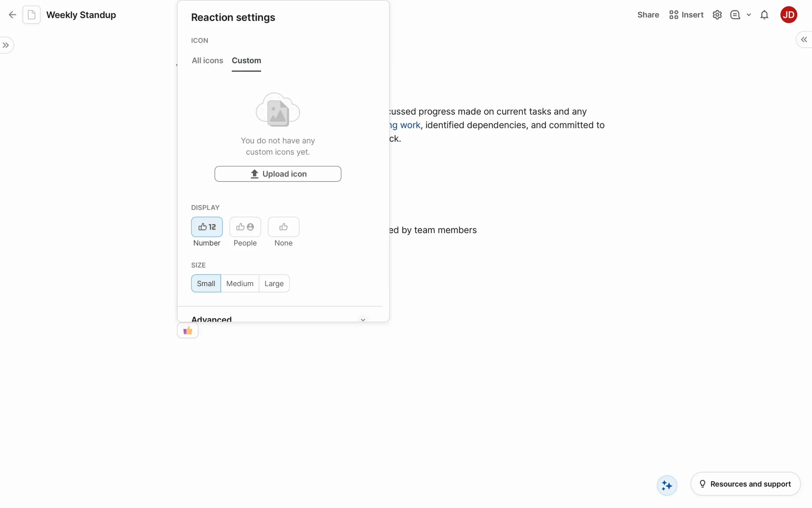Open the settings gear icon

[717, 15]
